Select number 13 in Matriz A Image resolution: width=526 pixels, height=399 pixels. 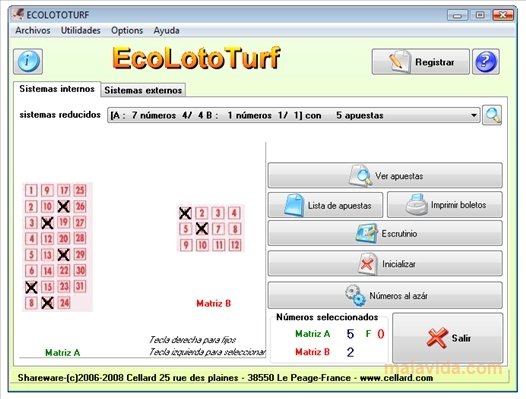pyautogui.click(x=47, y=255)
